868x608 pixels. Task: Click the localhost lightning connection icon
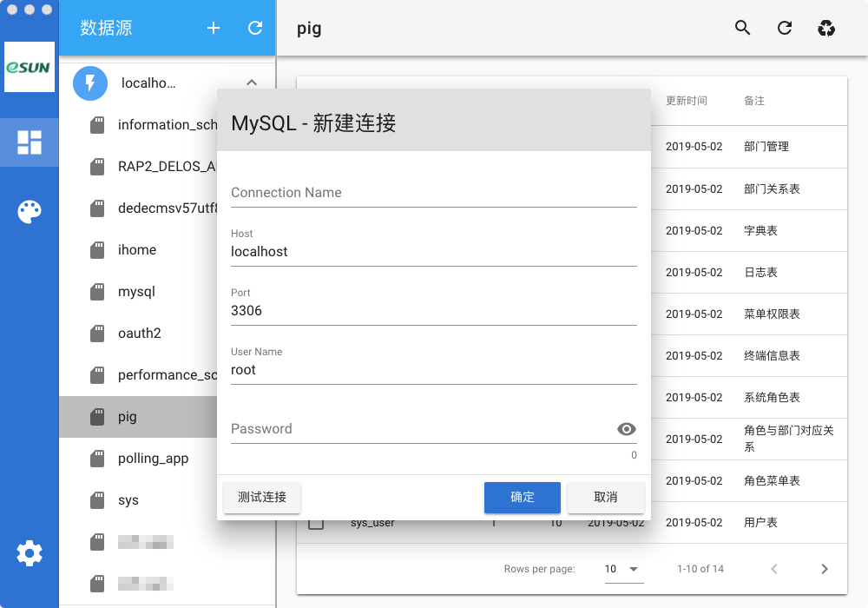pos(90,83)
